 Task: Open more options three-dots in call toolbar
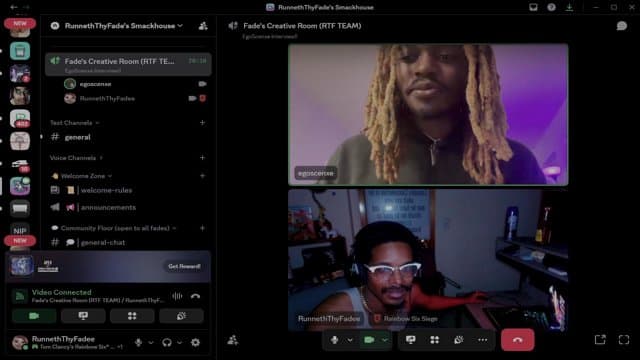(482, 340)
